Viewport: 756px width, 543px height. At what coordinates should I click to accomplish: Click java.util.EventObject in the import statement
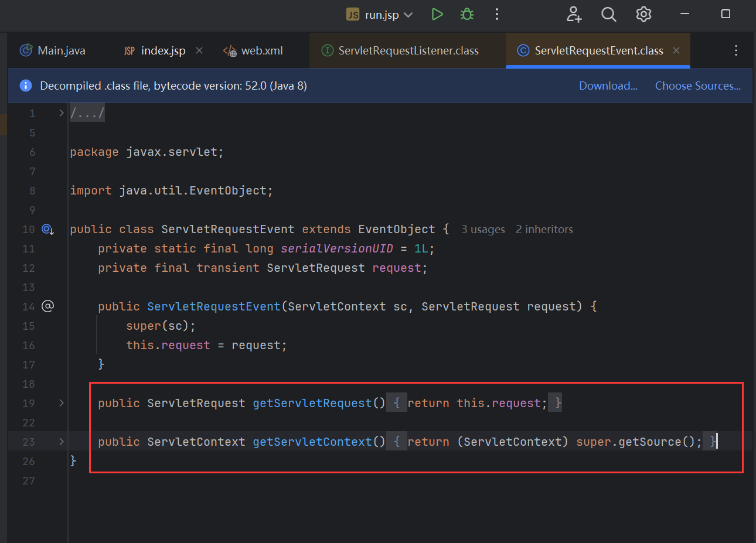(x=193, y=190)
